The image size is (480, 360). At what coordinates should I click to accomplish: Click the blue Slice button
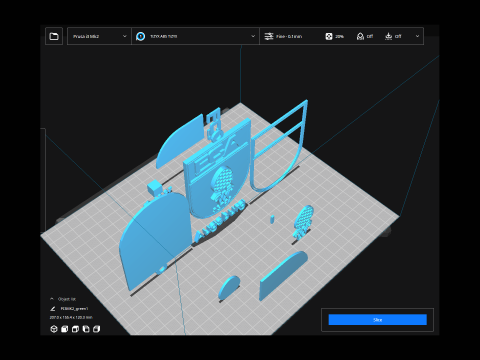377,320
